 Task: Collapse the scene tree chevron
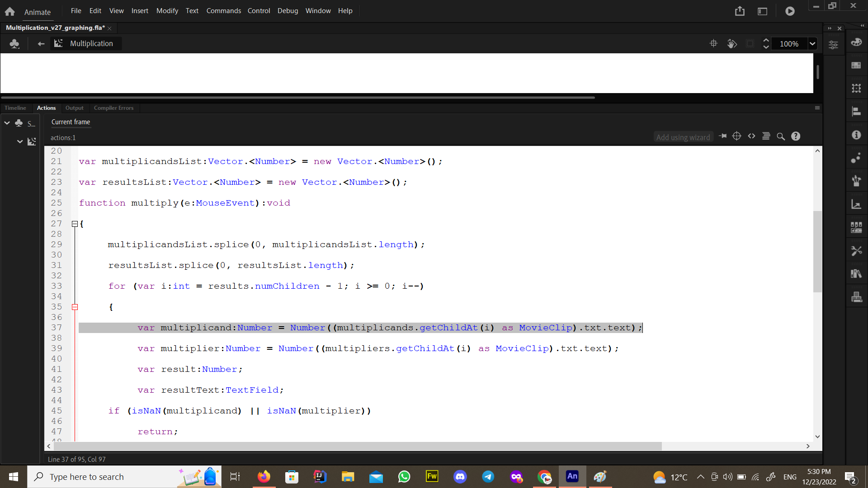click(x=7, y=123)
